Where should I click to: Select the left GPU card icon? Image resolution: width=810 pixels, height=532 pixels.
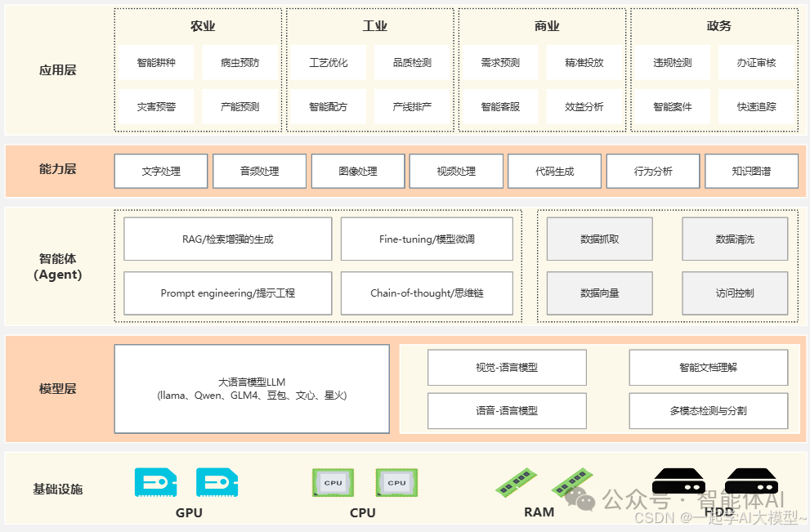tap(155, 482)
